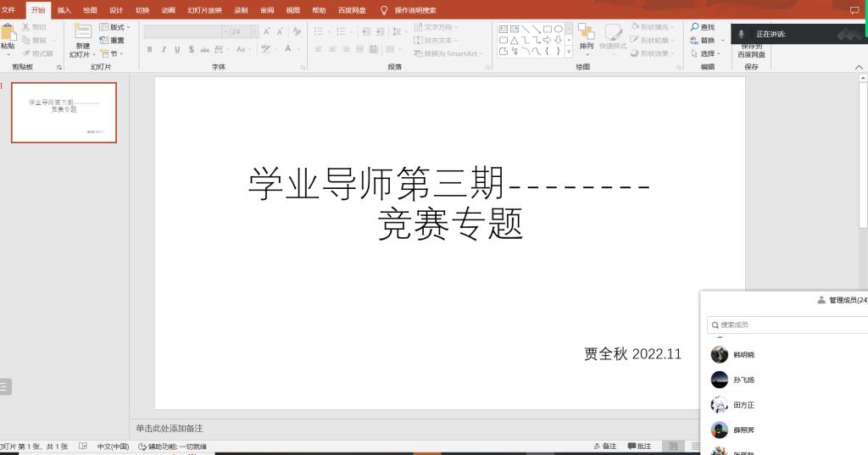868x455 pixels.
Task: Switch to the View (视图) tab
Action: click(292, 10)
